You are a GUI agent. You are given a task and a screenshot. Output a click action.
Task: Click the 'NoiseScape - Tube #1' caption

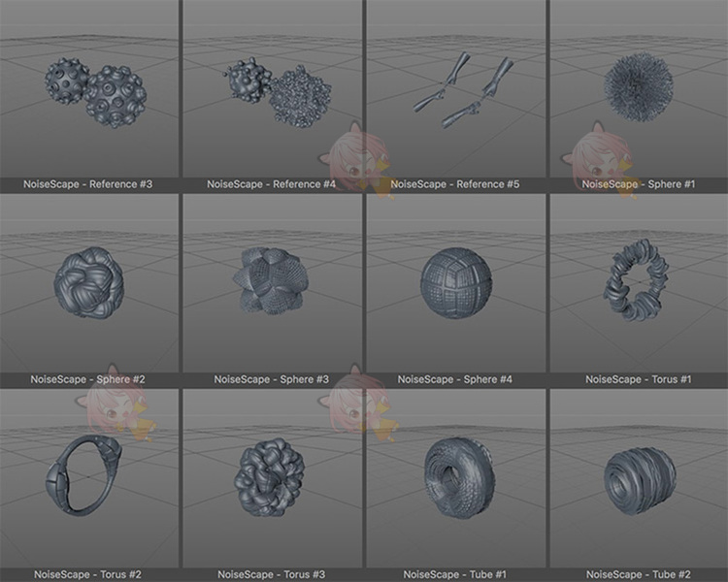[455, 574]
